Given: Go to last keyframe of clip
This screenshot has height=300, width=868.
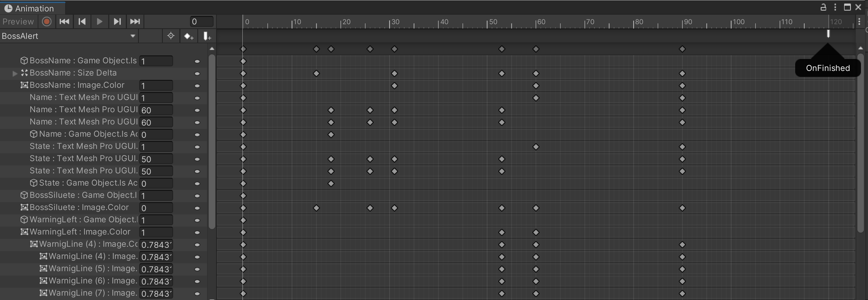Looking at the screenshot, I should click(x=135, y=21).
